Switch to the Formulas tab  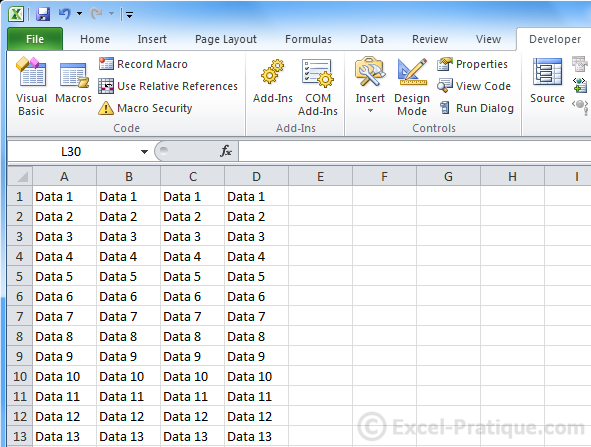308,39
